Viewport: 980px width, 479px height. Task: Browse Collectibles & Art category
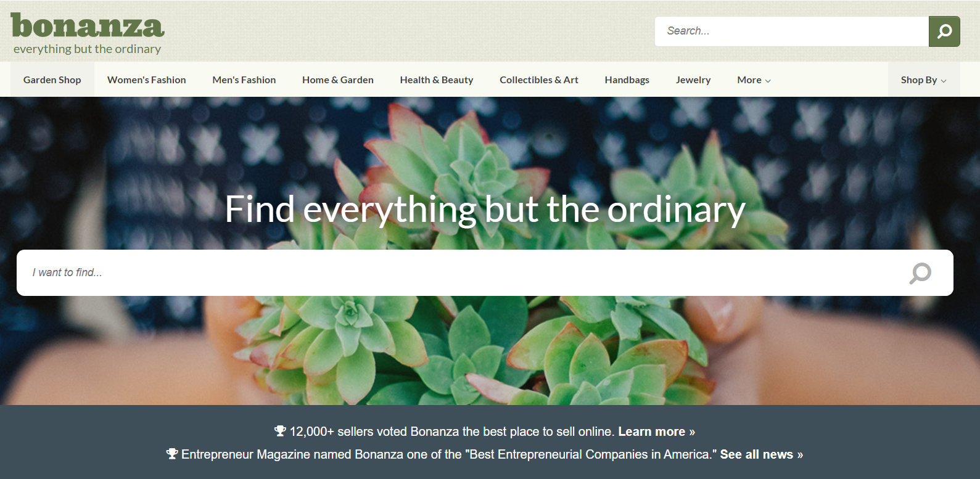click(539, 80)
